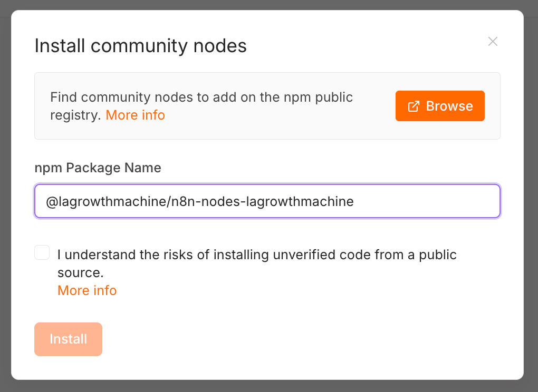
Task: Open npm registry via Browse button
Action: pos(440,106)
